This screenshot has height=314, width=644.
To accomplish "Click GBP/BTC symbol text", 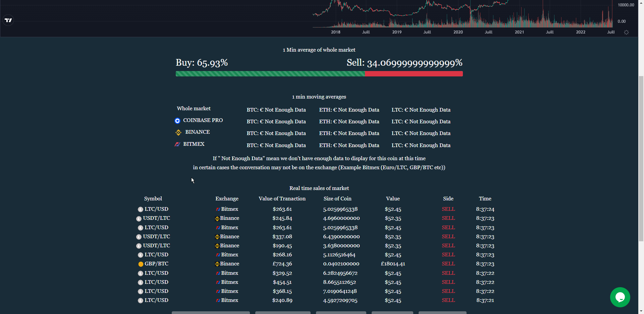I will [157, 264].
